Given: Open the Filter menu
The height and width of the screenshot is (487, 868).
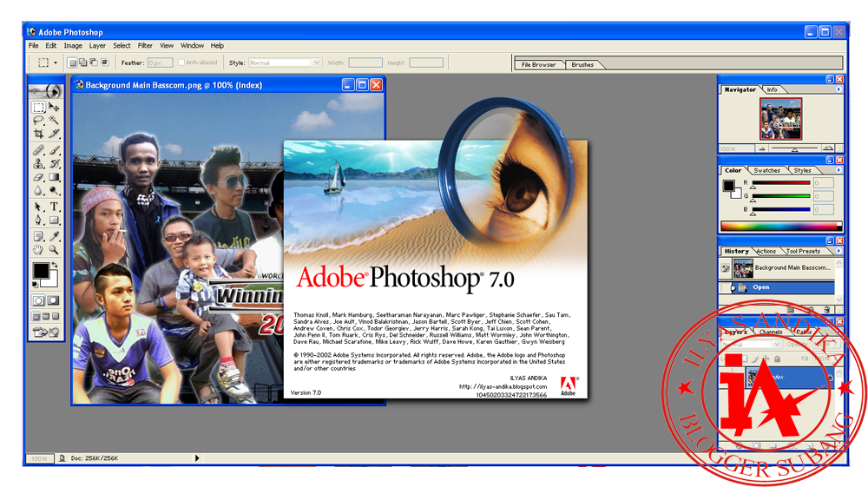Looking at the screenshot, I should (x=145, y=45).
